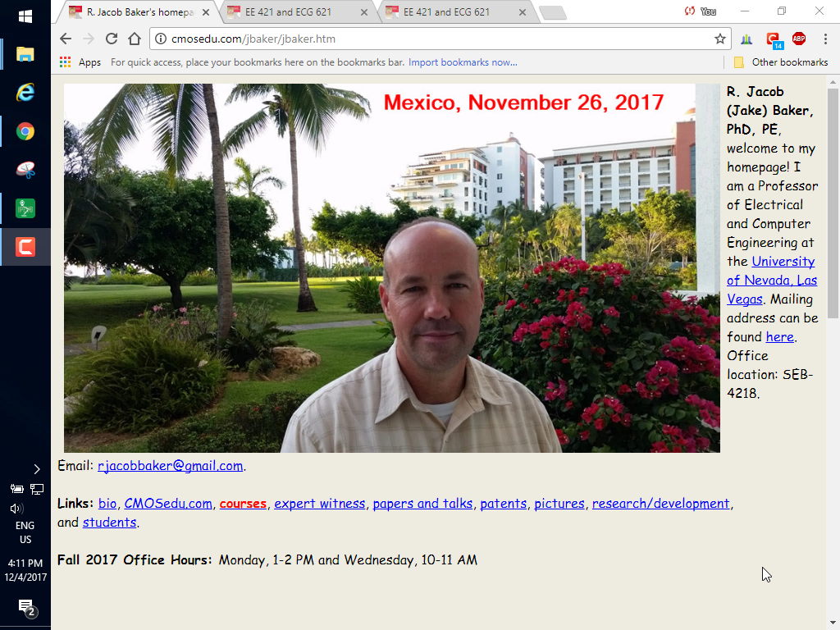Show hidden taskbar icons chevron
The width and height of the screenshot is (840, 630).
point(36,469)
